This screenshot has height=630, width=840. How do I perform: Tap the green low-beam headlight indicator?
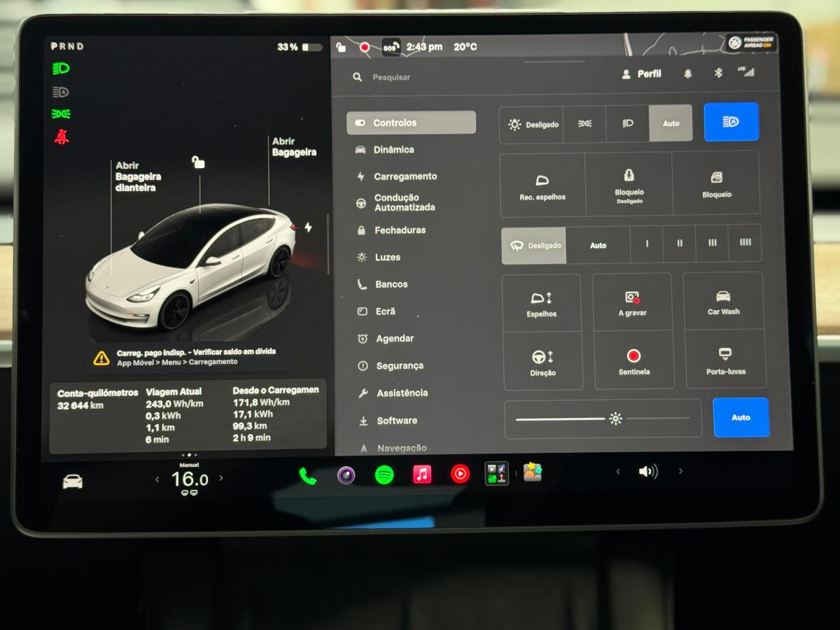coord(61,68)
